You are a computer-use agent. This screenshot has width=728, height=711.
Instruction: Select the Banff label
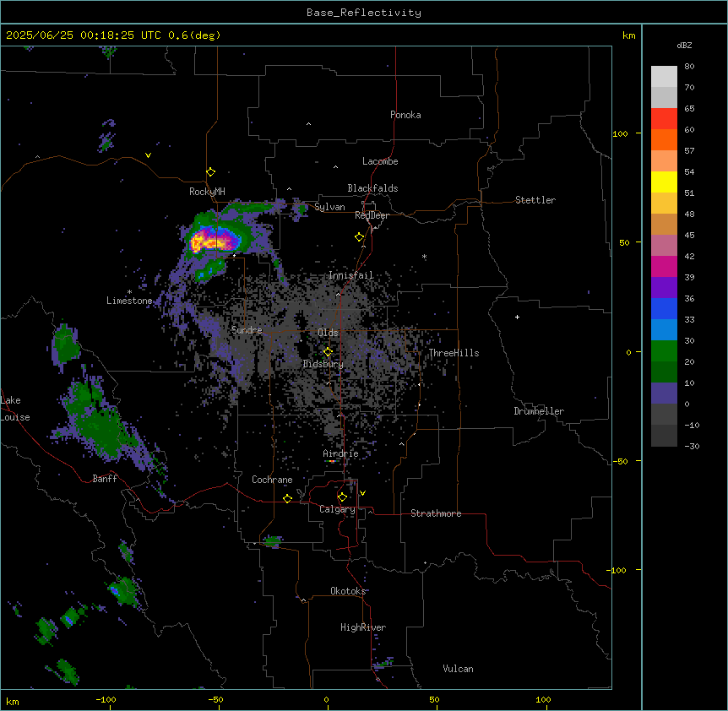[x=105, y=479]
